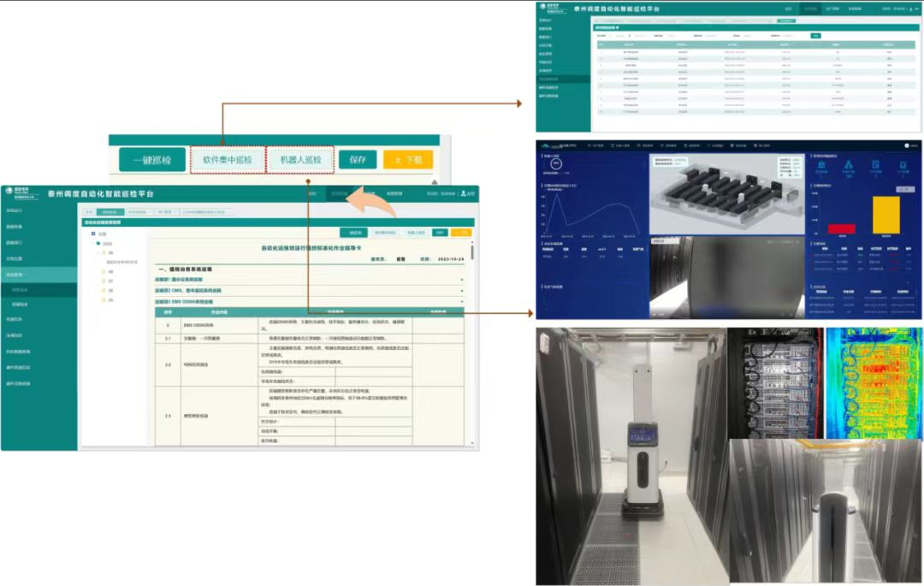
Task: Click the download arrow icon on 下载
Action: (398, 160)
